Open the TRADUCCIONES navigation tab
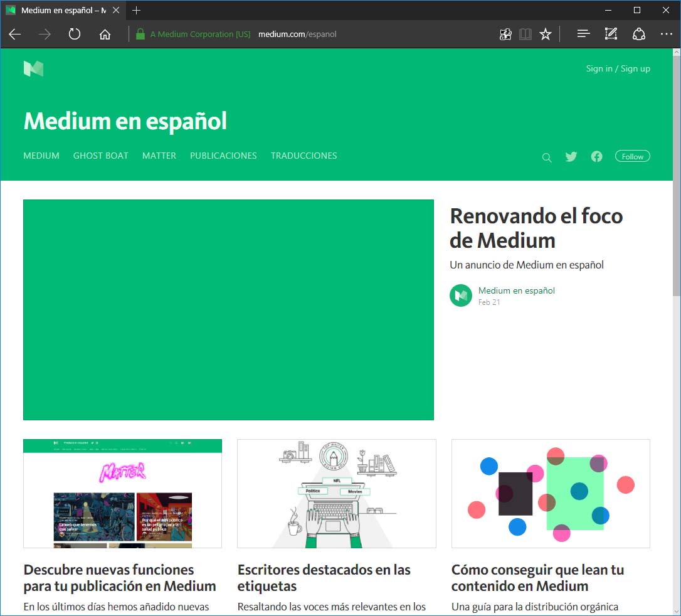This screenshot has height=616, width=681. click(304, 156)
